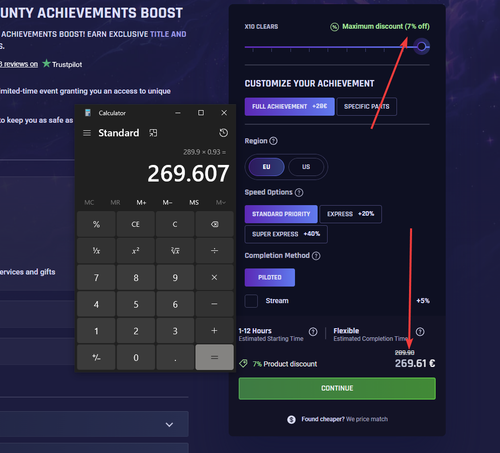Image resolution: width=500 pixels, height=453 pixels.
Task: Click the 7% product discount tag icon
Action: [x=244, y=363]
